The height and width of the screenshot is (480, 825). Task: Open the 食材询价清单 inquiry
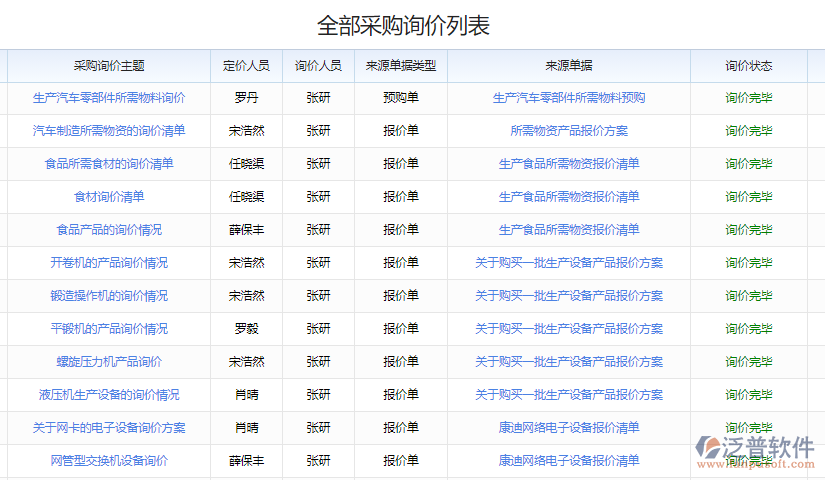coord(109,197)
